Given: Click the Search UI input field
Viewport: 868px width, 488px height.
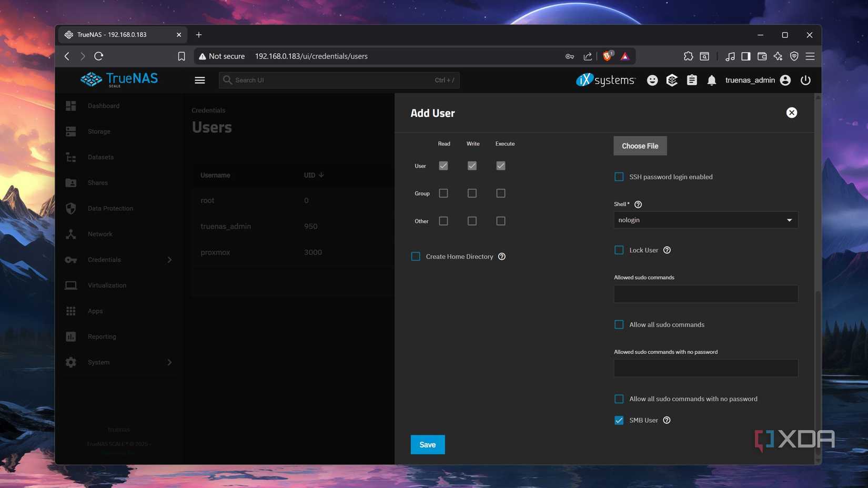Looking at the screenshot, I should point(337,80).
